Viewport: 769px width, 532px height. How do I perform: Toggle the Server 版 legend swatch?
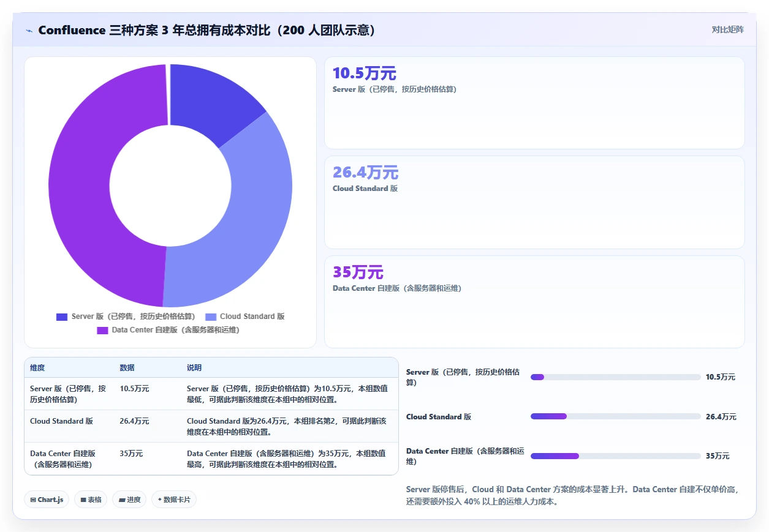(62, 317)
